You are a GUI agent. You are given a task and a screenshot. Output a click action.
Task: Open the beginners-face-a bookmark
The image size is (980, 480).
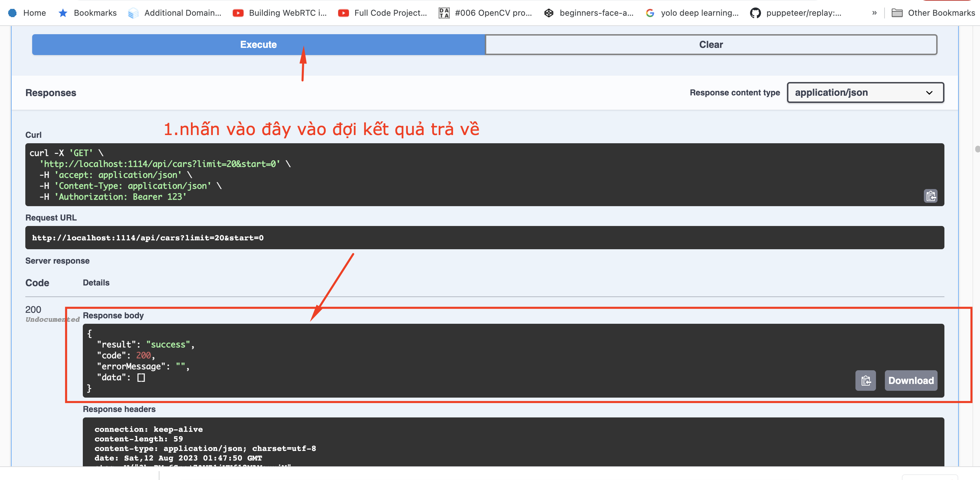pyautogui.click(x=589, y=13)
